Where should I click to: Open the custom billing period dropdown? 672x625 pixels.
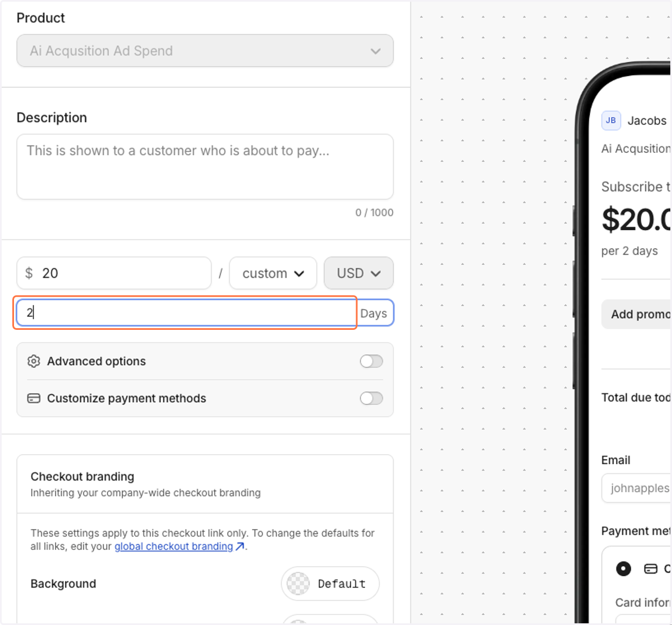click(273, 273)
